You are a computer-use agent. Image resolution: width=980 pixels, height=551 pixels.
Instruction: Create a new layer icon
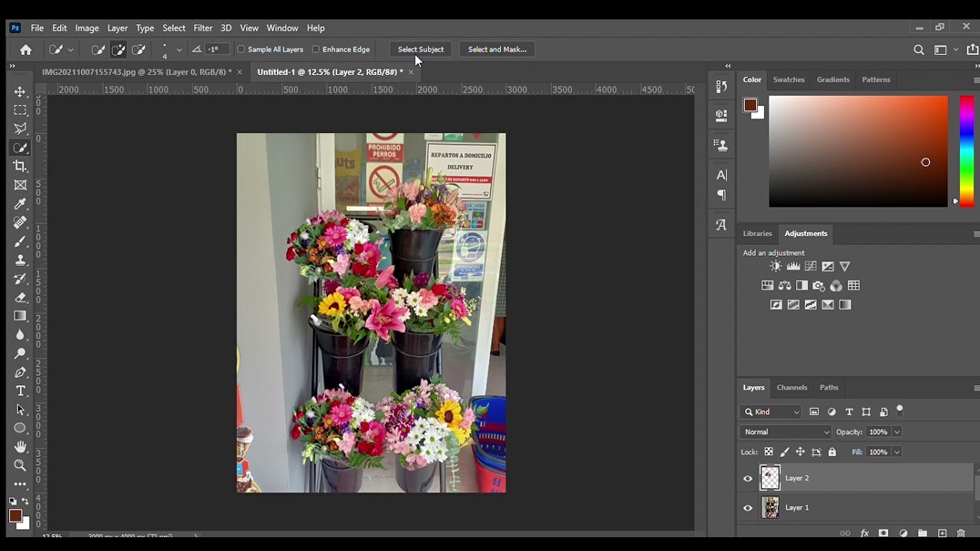pyautogui.click(x=942, y=533)
